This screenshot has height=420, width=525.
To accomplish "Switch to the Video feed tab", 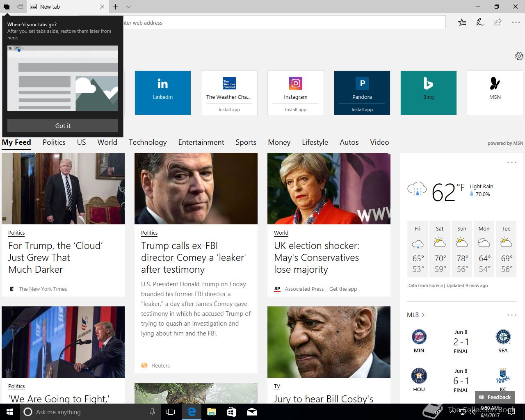I will pyautogui.click(x=379, y=142).
